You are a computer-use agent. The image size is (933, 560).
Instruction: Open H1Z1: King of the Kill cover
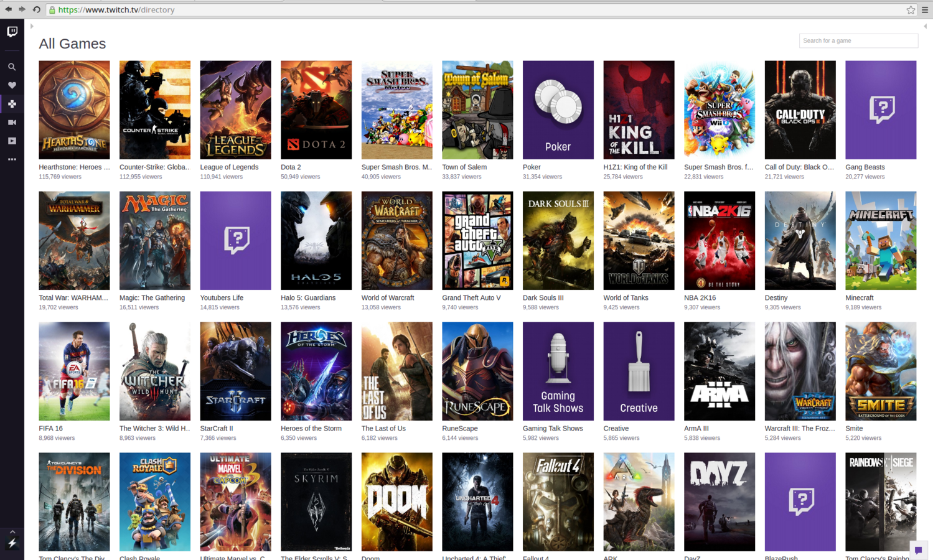coord(639,110)
